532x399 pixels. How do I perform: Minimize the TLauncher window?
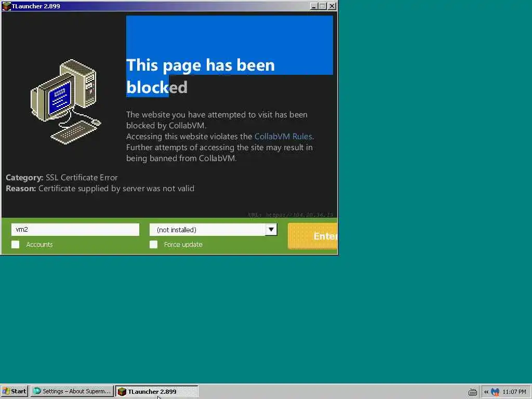click(313, 6)
